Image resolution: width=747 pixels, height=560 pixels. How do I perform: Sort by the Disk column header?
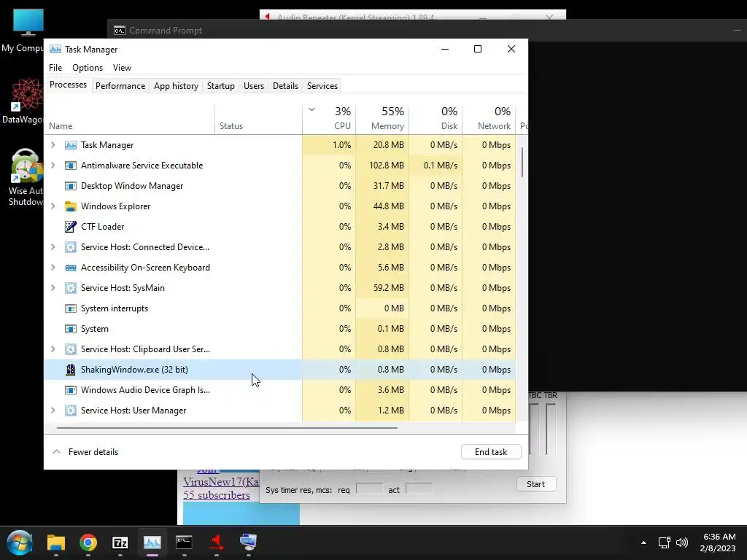436,118
